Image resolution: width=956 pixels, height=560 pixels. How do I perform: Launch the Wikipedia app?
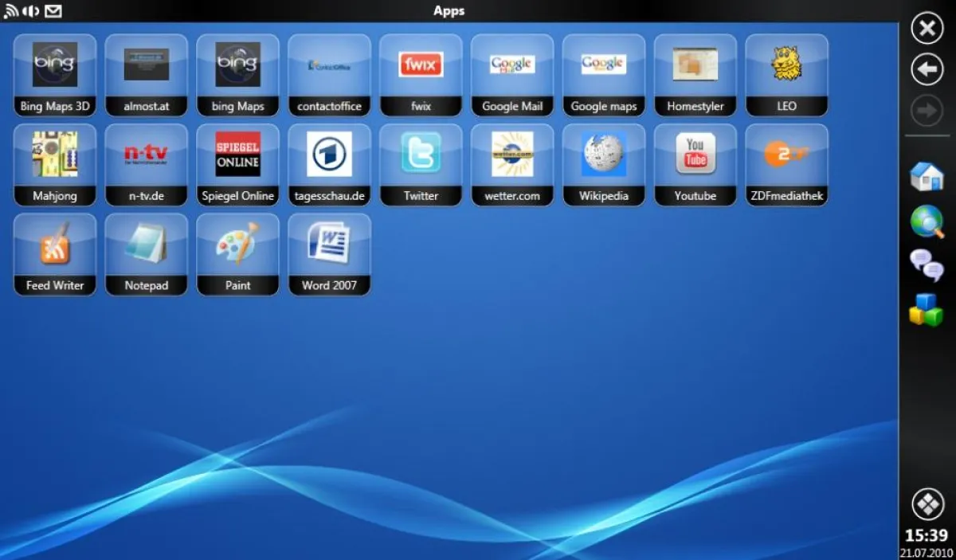[604, 165]
